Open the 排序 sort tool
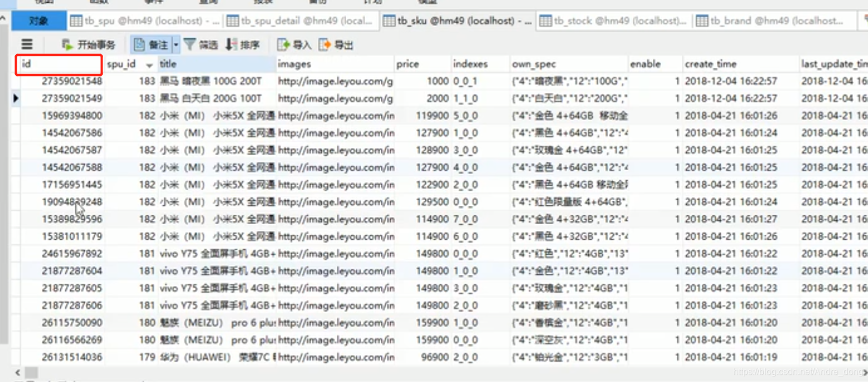 click(x=243, y=45)
